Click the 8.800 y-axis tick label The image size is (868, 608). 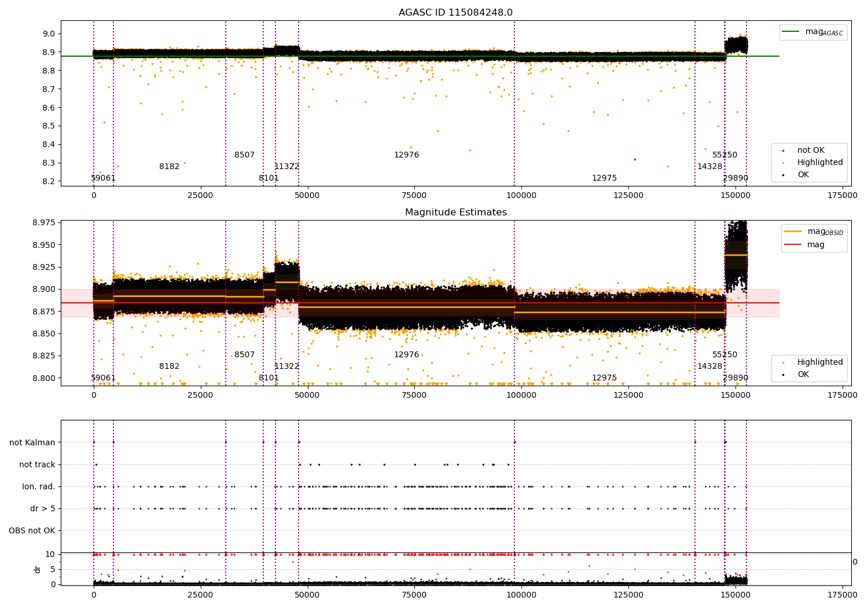tap(45, 378)
